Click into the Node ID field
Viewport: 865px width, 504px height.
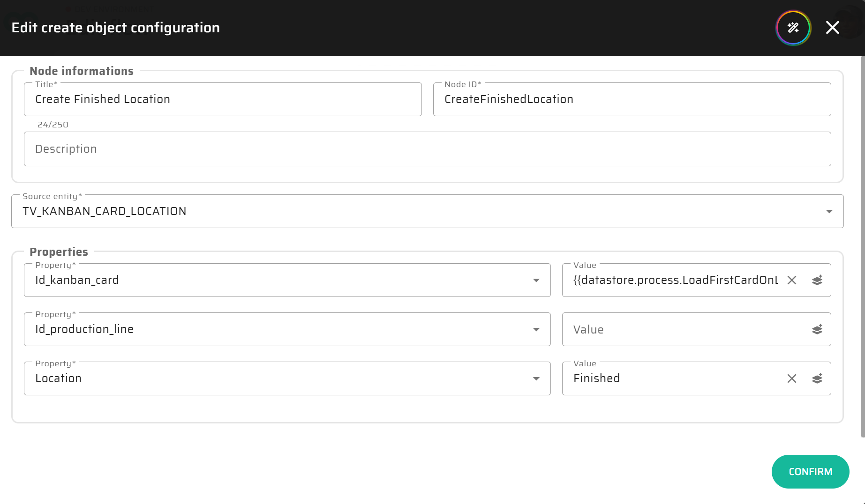pyautogui.click(x=632, y=99)
